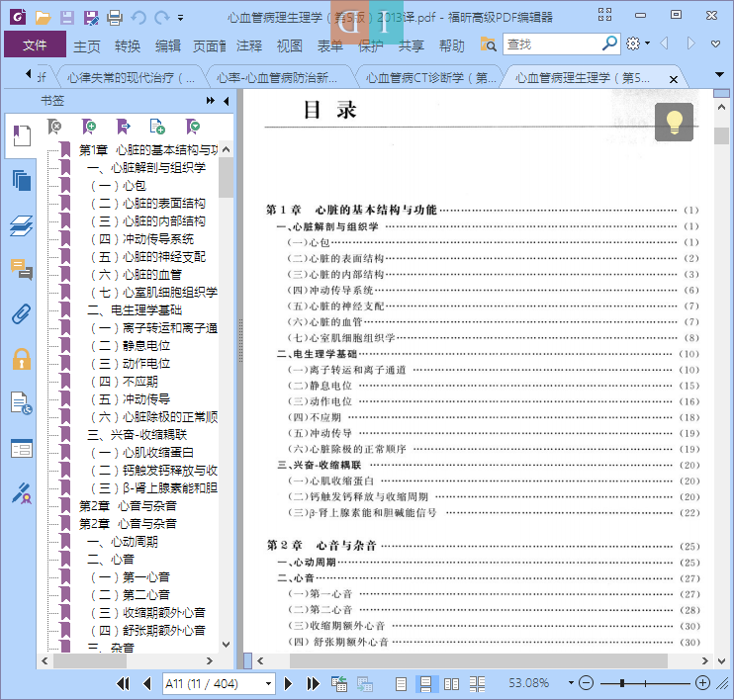Collapse the bookmark panel arrow
This screenshot has height=700, width=734.
[227, 101]
